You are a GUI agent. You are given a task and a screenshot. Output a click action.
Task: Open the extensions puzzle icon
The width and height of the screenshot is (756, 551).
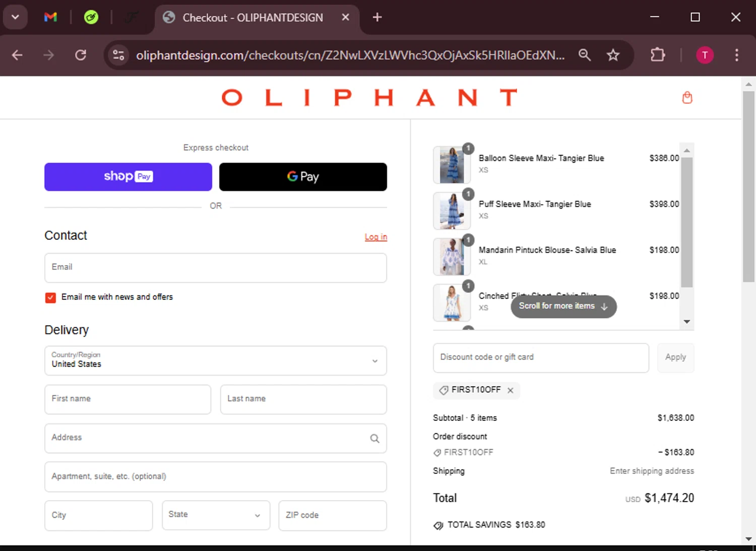pos(658,55)
